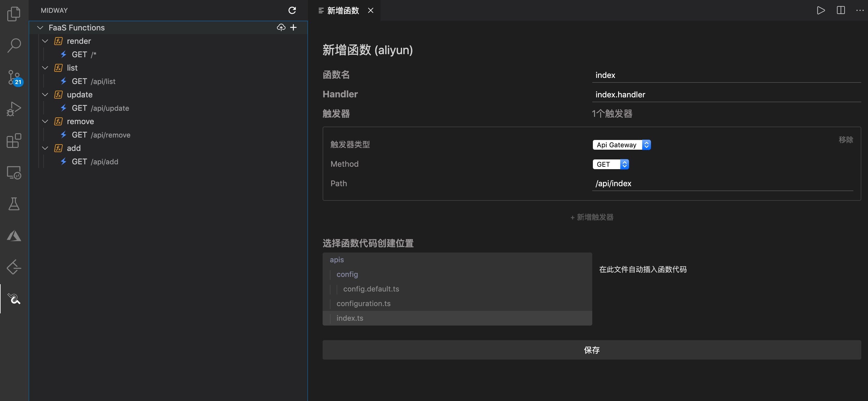
Task: Open the Extensions view icon
Action: (x=14, y=141)
